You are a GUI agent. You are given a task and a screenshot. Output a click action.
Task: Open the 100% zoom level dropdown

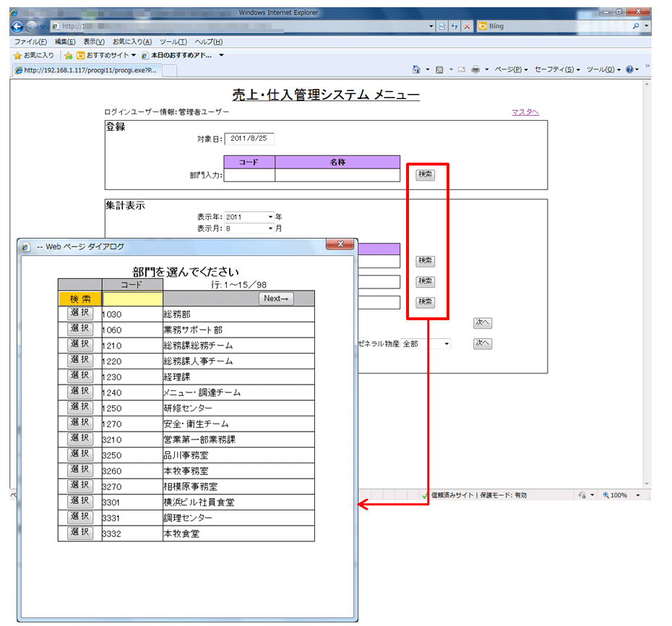pos(638,495)
